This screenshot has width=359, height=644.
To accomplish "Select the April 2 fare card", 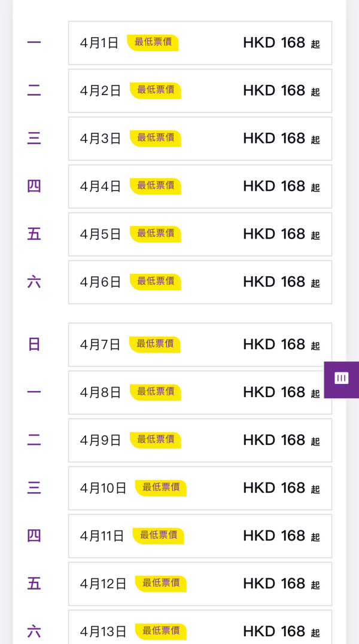I will pyautogui.click(x=200, y=90).
